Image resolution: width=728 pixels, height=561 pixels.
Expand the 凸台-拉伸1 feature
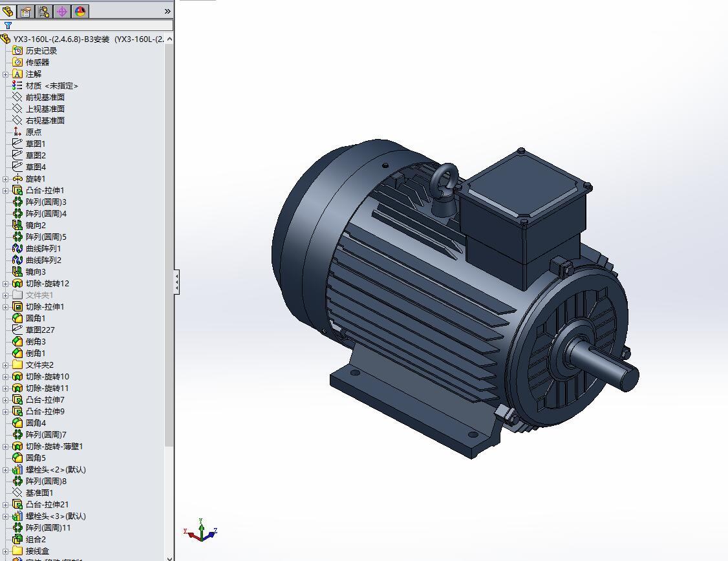5,191
